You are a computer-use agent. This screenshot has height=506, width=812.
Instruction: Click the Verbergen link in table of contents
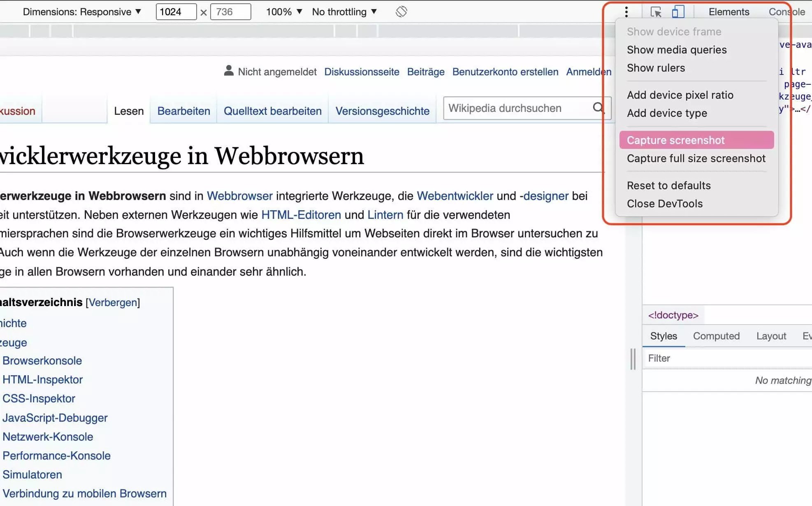[113, 302]
